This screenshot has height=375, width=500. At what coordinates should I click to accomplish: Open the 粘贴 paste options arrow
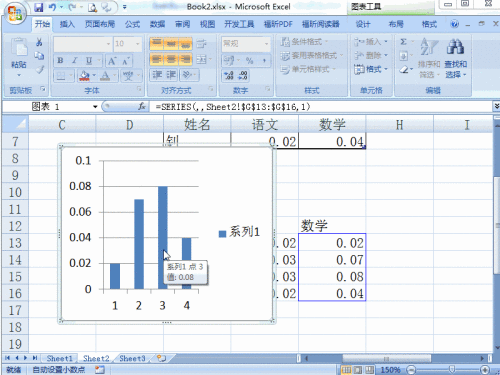click(x=19, y=75)
